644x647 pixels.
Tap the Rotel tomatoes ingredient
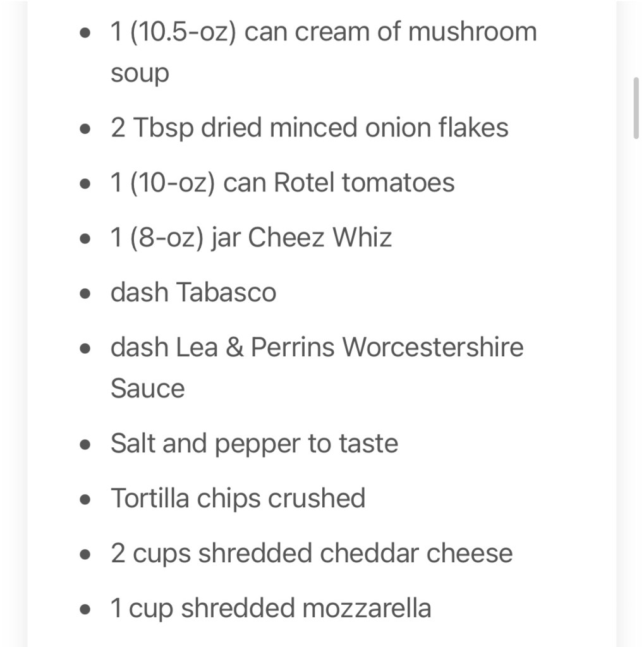(283, 183)
